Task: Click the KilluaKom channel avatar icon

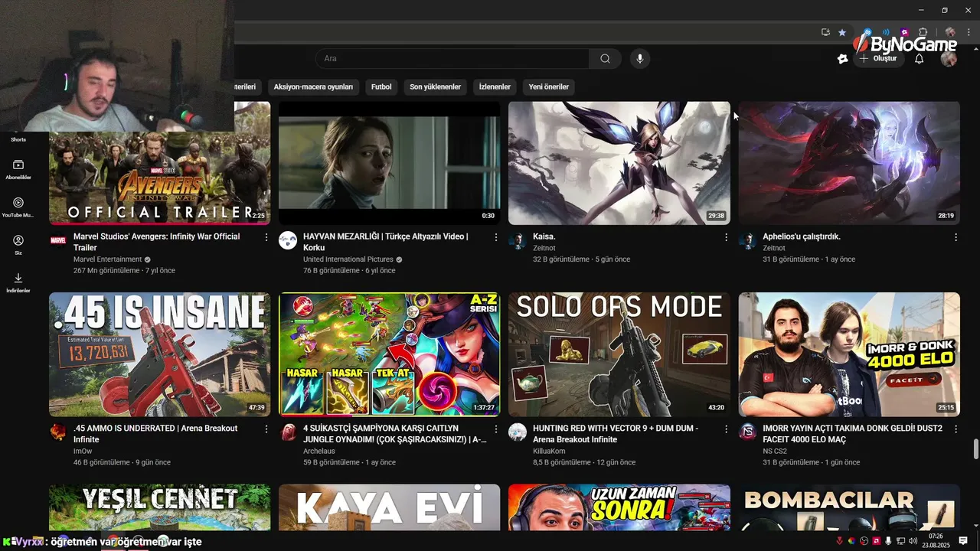Action: pos(518,432)
